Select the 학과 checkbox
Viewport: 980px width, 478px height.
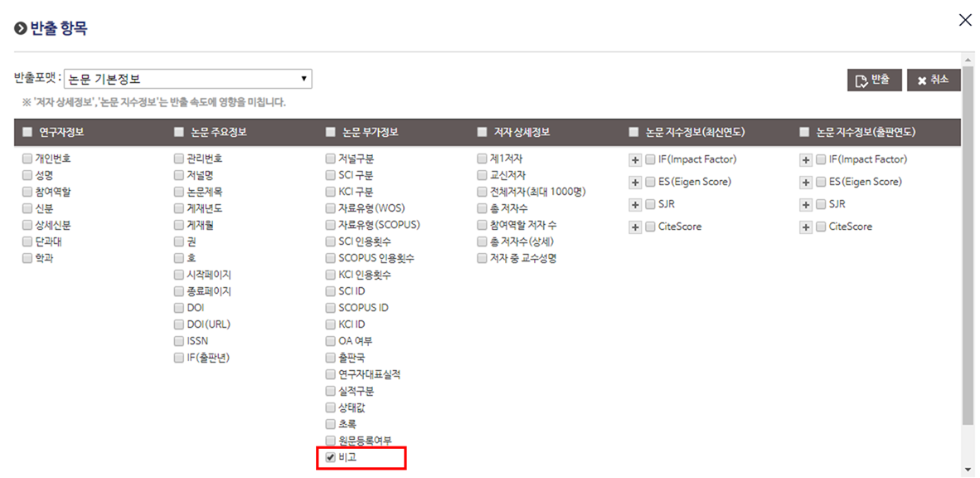click(27, 258)
